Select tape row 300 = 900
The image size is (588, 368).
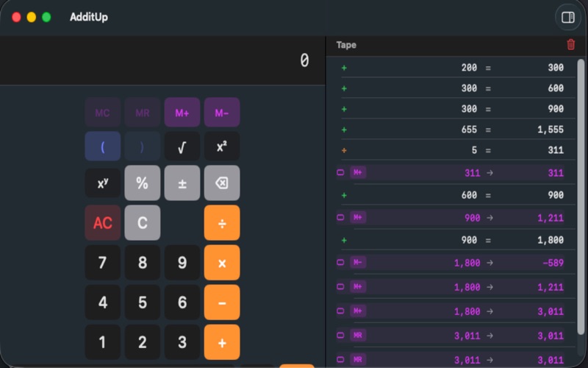tap(451, 109)
